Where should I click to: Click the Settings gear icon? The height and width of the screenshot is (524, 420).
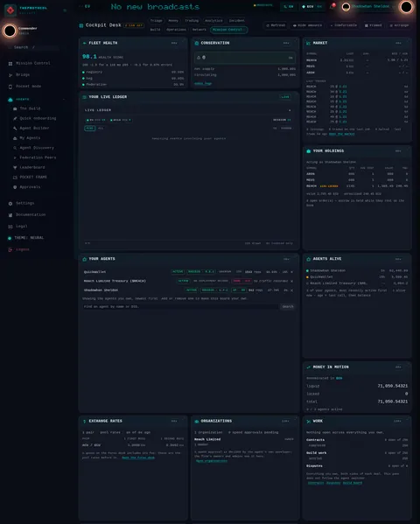coord(10,204)
